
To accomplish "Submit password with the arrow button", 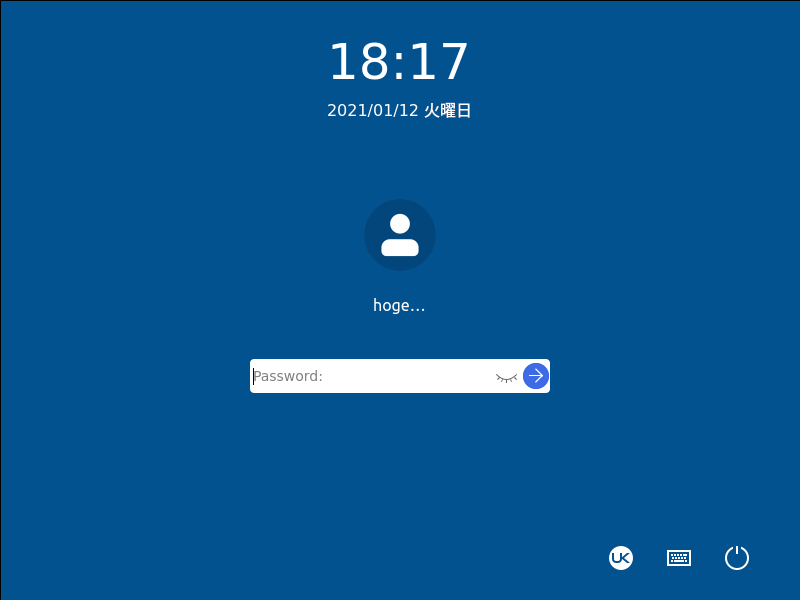I will click(536, 376).
